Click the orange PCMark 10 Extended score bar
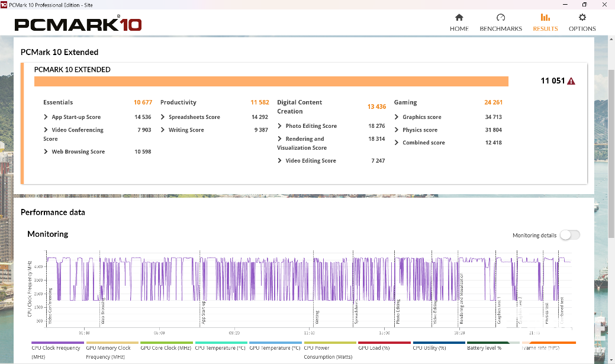This screenshot has width=615, height=364. [x=271, y=81]
